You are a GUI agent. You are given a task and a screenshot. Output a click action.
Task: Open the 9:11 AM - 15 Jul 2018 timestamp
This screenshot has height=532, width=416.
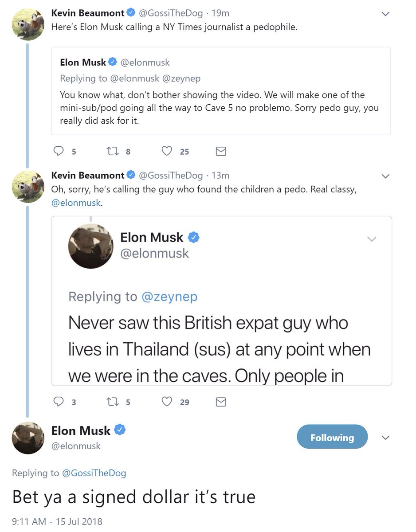[57, 520]
